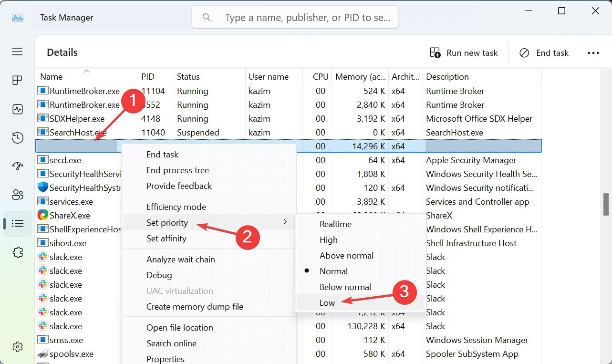
Task: Click End task in the toolbar
Action: coord(544,53)
